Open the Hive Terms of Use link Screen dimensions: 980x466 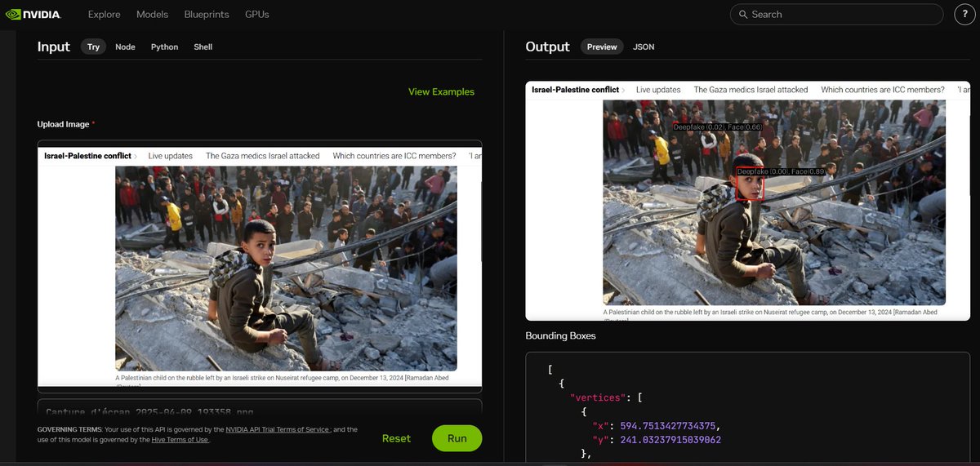[x=180, y=439]
